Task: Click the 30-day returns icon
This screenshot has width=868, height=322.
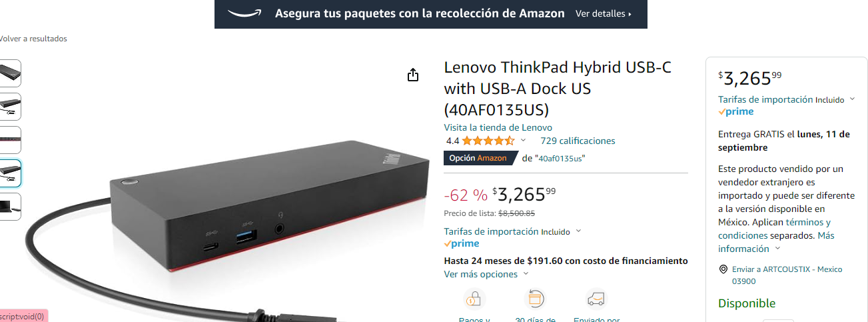Action: click(x=536, y=298)
